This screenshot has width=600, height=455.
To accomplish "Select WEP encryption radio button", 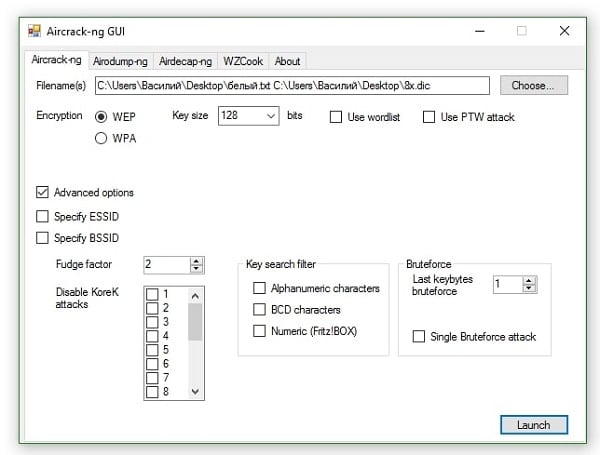I will (101, 117).
